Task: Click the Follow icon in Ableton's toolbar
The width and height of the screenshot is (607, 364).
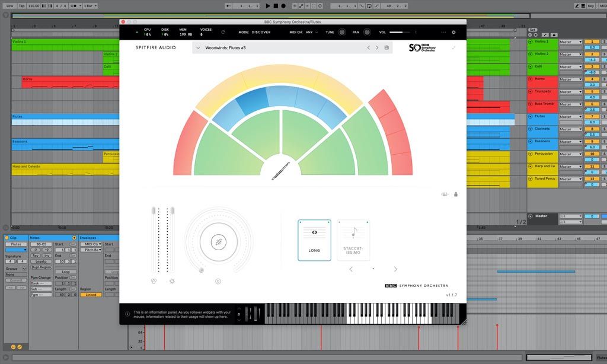Action: (228, 6)
